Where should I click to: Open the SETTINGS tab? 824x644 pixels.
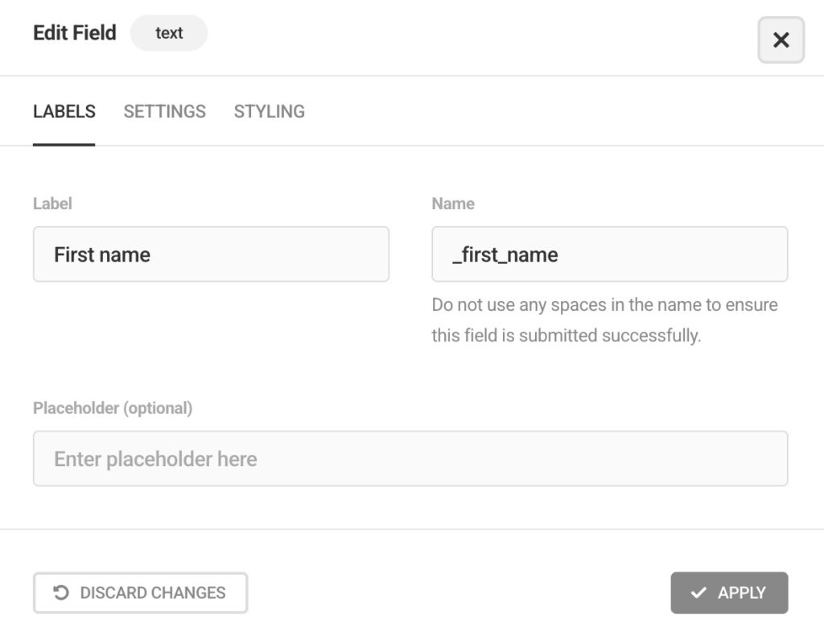164,111
